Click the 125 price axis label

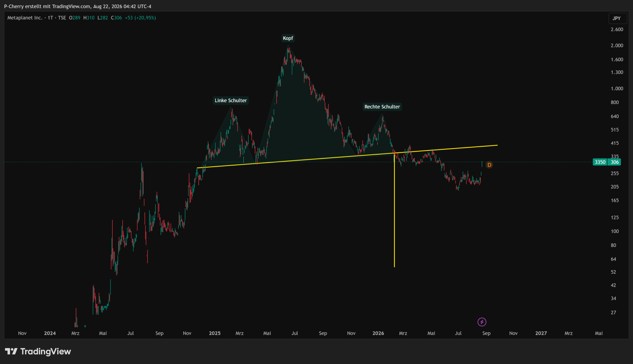click(614, 218)
